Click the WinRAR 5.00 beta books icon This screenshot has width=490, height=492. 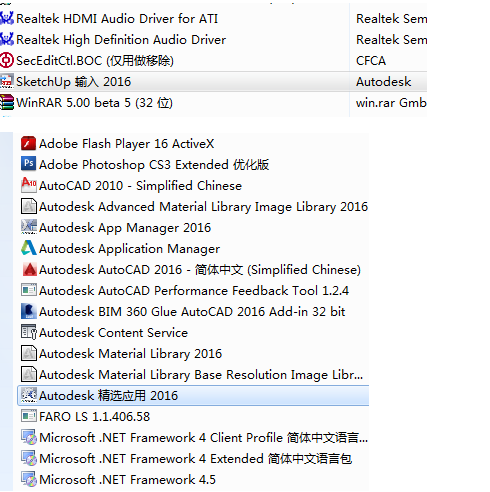click(7, 103)
